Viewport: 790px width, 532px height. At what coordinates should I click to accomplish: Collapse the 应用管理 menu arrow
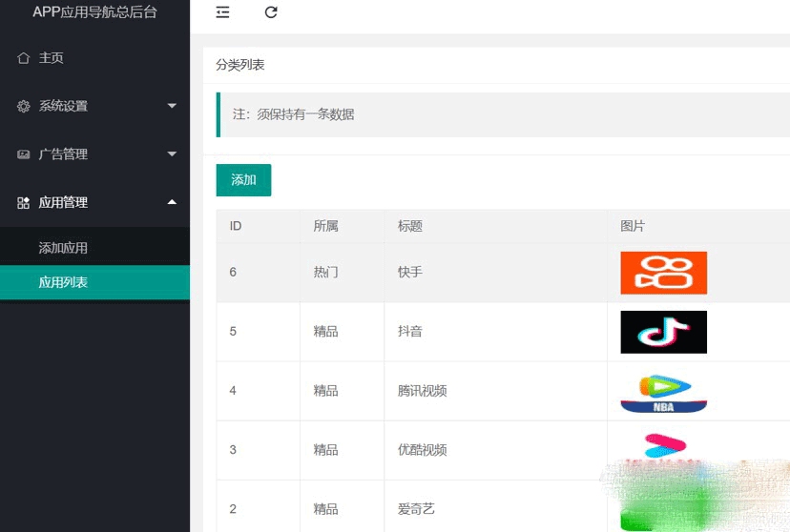[x=172, y=202]
